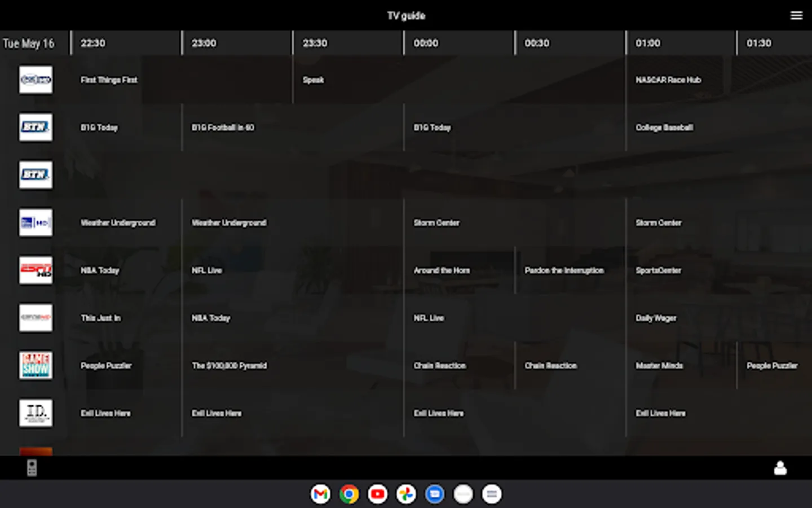Select Chain Reaction at 00:30
Screen dimensions: 812x508
[x=551, y=366]
